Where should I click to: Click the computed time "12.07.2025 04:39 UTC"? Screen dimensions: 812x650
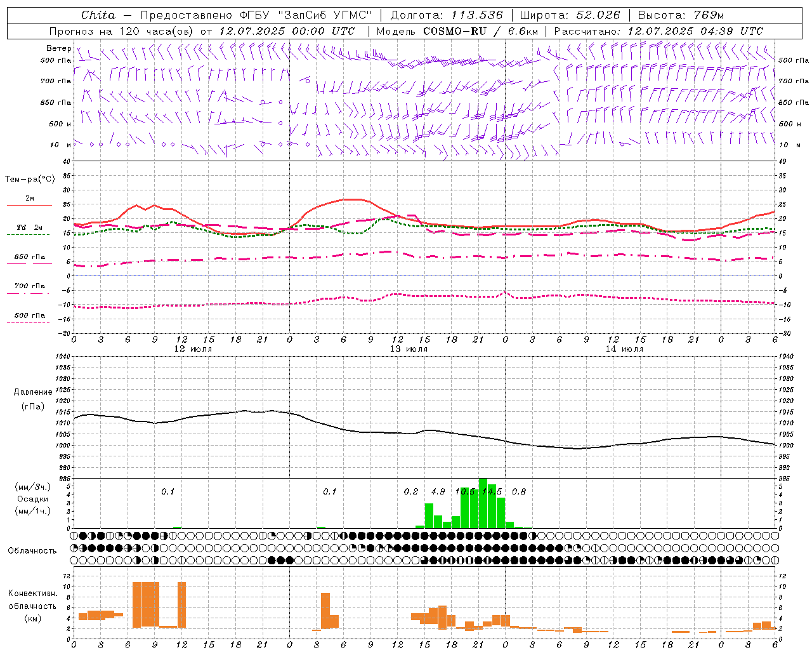[x=695, y=31]
